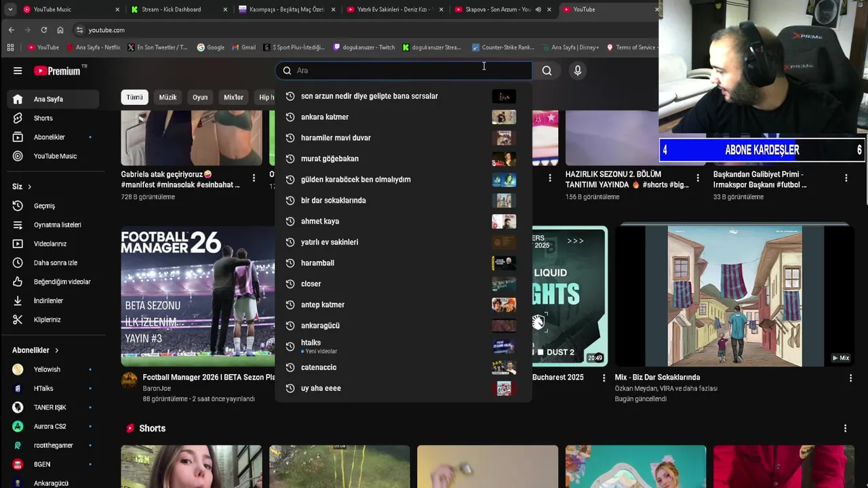This screenshot has width=868, height=488.
Task: Open the browser apps grid bookmark icon
Action: coord(10,47)
